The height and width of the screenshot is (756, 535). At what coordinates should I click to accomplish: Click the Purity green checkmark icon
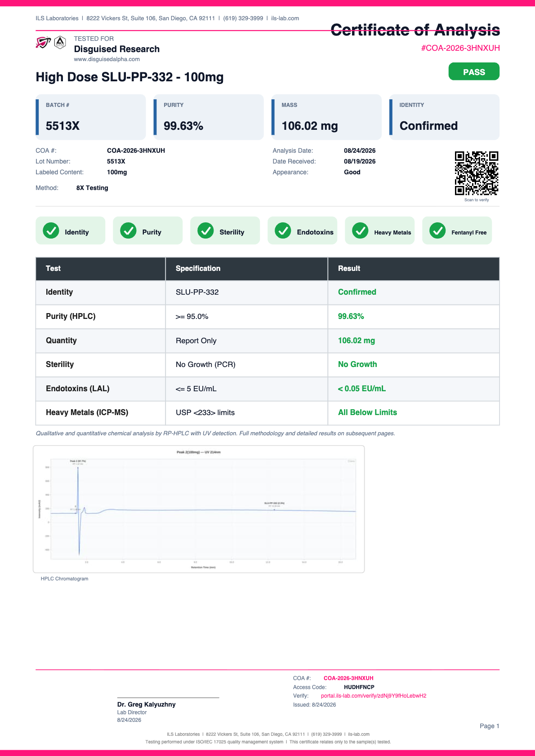pyautogui.click(x=128, y=230)
